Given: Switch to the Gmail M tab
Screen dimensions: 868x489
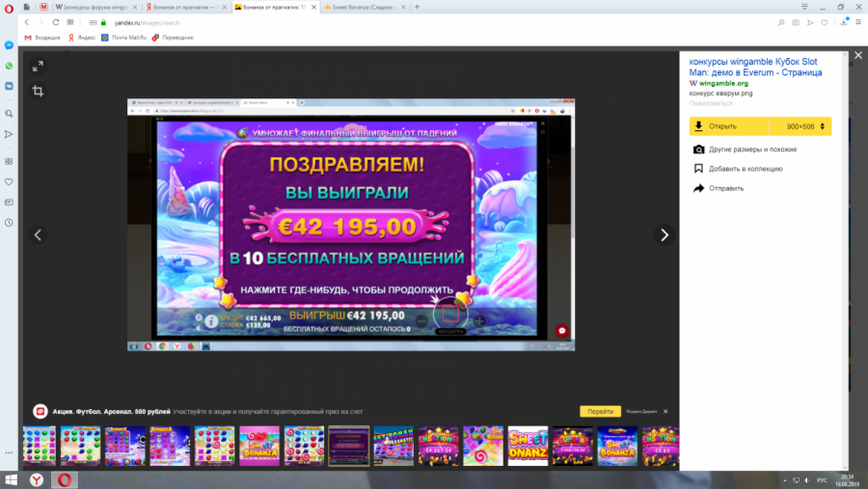Looking at the screenshot, I should 43,7.
